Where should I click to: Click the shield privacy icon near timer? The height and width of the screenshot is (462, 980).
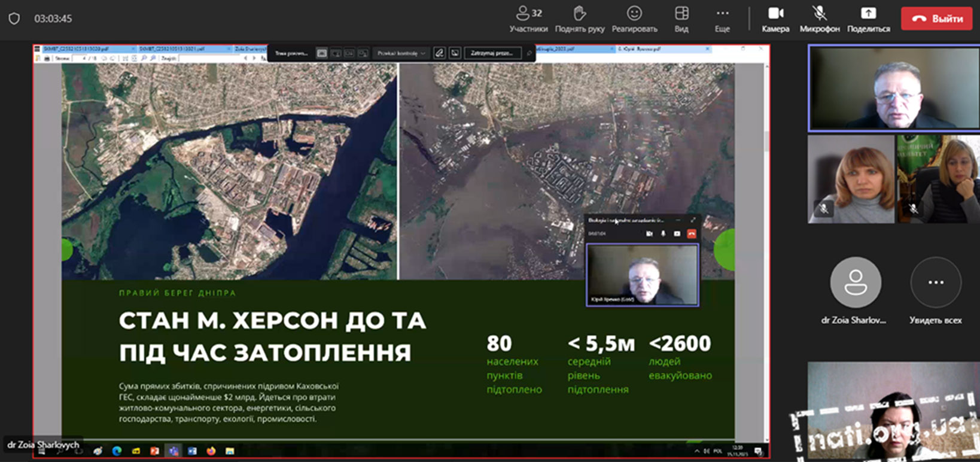[14, 19]
